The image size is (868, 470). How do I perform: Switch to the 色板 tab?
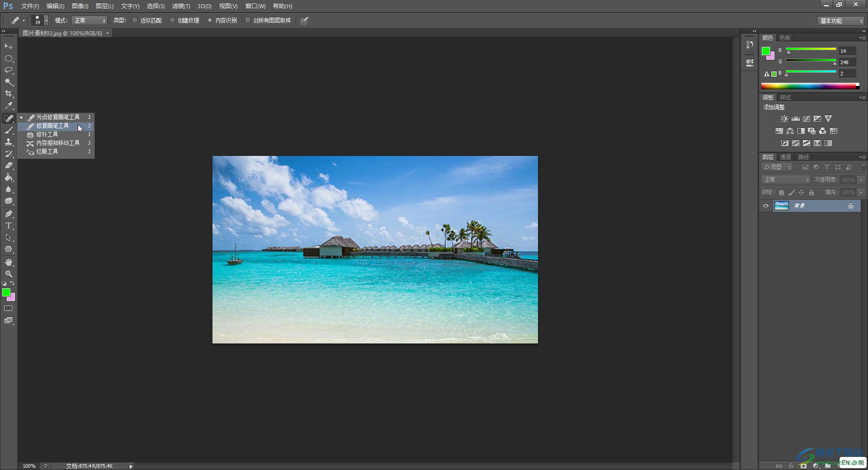[785, 38]
